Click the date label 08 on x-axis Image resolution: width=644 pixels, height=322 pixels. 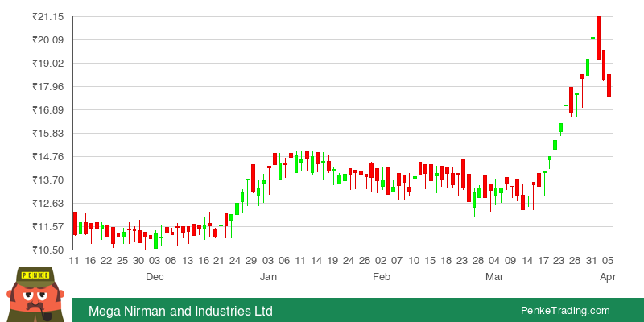click(x=171, y=260)
